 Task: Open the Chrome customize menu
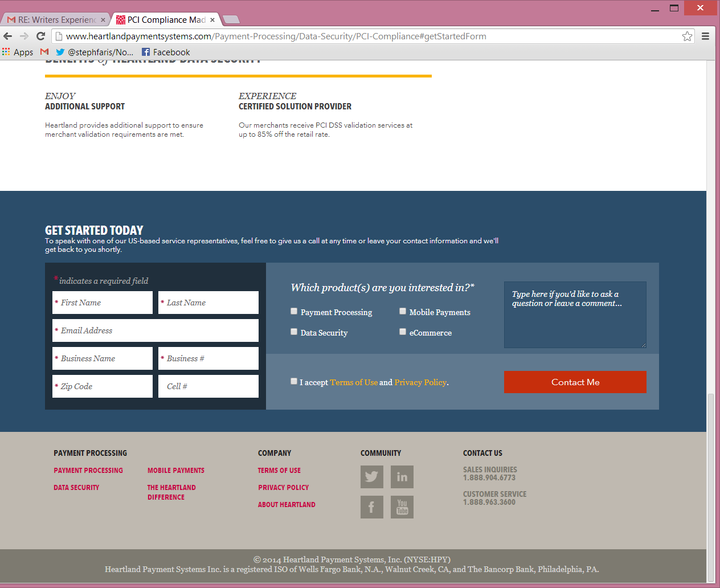coord(705,36)
